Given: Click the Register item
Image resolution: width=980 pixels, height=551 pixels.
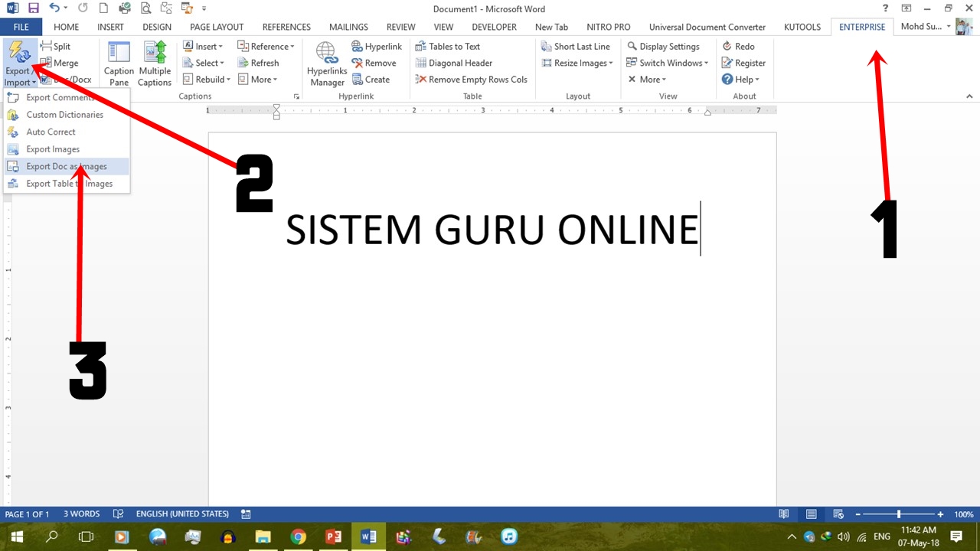Looking at the screenshot, I should coord(743,64).
